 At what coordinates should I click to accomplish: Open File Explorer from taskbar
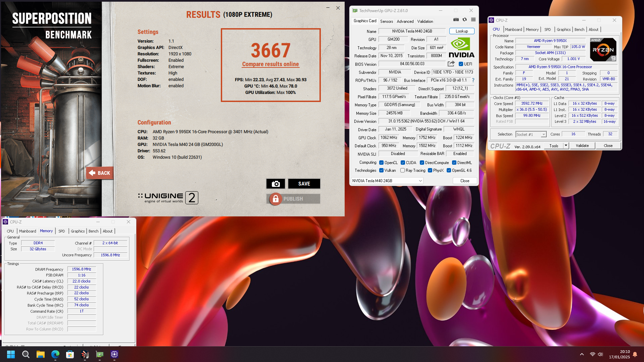[x=41, y=354]
